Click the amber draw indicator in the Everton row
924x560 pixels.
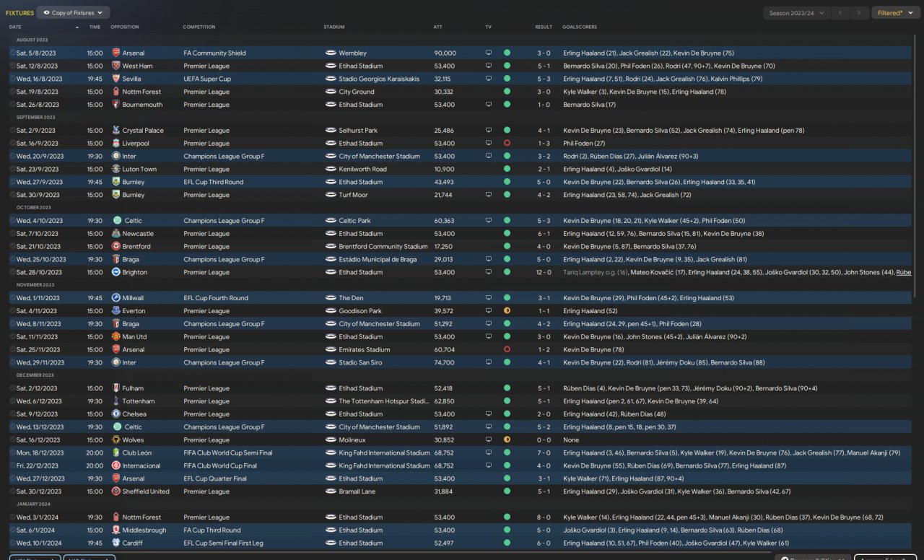point(507,311)
